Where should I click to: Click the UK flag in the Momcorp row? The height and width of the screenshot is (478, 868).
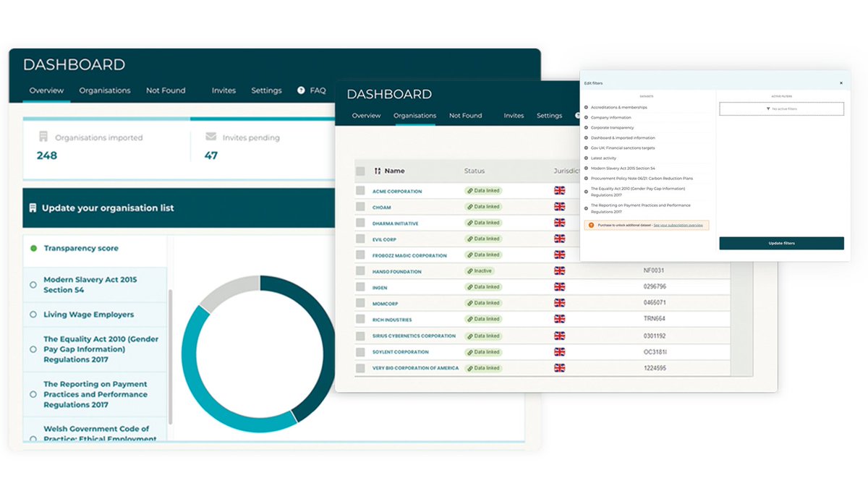point(559,303)
